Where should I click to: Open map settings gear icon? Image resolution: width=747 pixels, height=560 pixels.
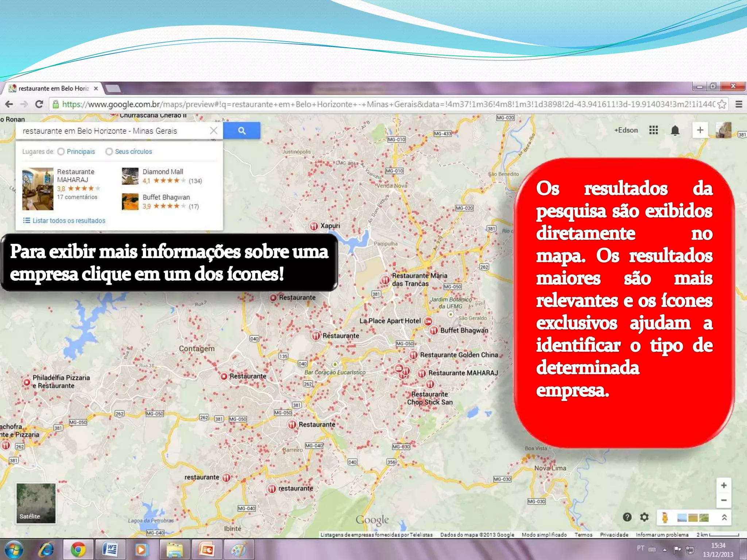click(645, 517)
